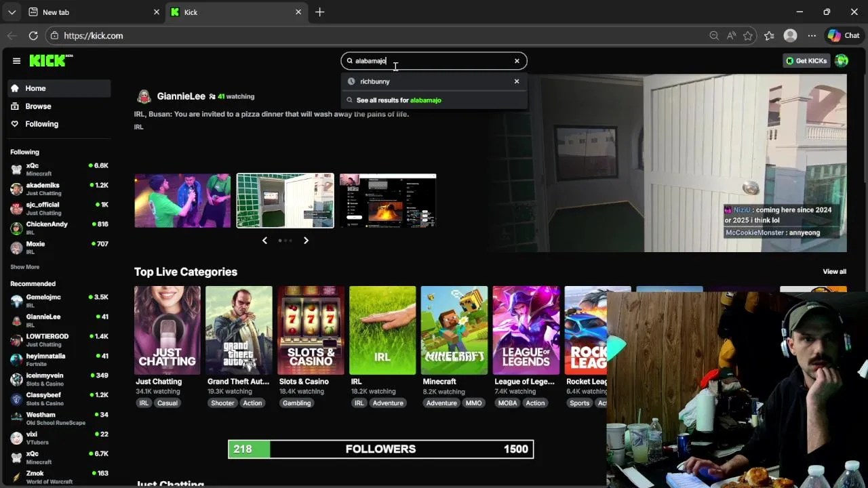Viewport: 868px width, 488px height.
Task: Open akademiks channel in sidebar
Action: click(59, 189)
